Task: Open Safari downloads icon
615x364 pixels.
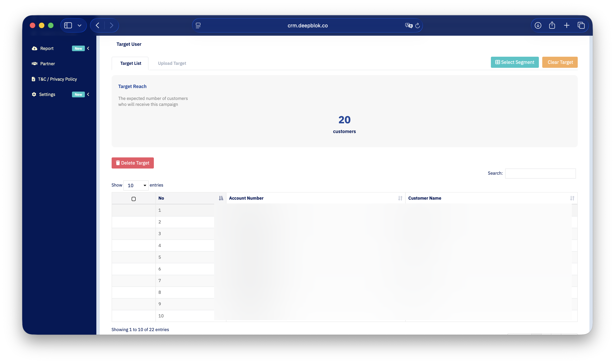Action: click(x=538, y=25)
